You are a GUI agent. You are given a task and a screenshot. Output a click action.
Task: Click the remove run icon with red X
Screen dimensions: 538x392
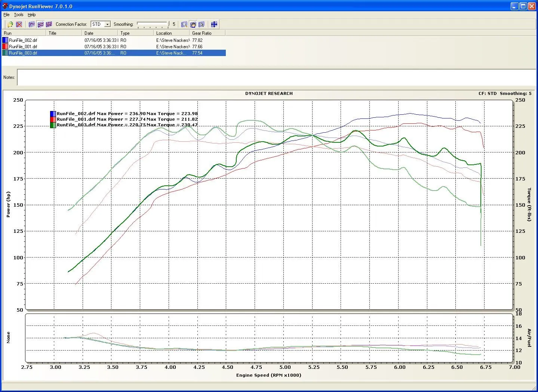pyautogui.click(x=19, y=24)
